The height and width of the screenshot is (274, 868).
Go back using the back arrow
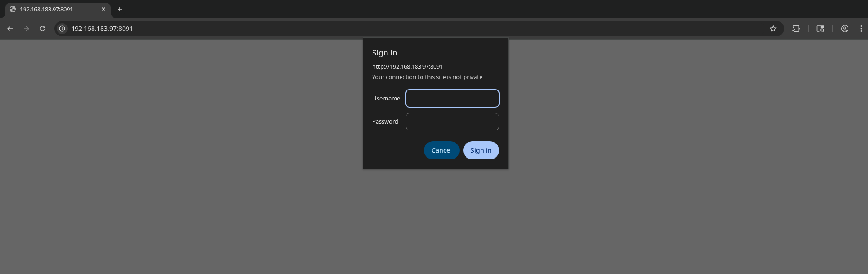click(x=10, y=29)
